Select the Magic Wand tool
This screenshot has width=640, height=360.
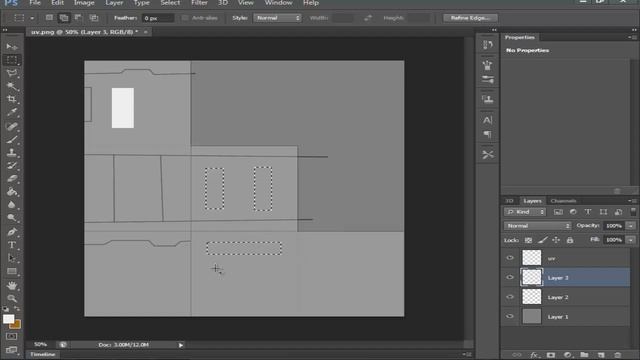tap(11, 86)
